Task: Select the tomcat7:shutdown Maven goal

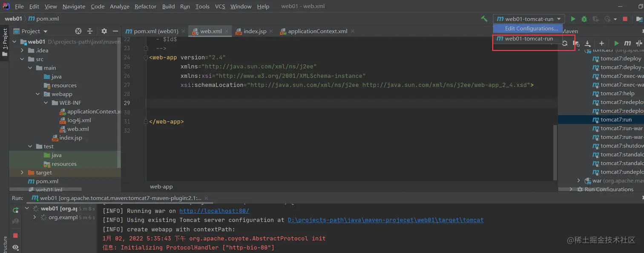Action: tap(618, 146)
